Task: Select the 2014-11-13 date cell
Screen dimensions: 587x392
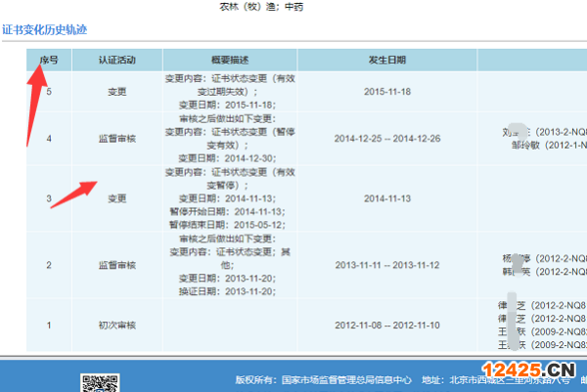Action: (387, 197)
